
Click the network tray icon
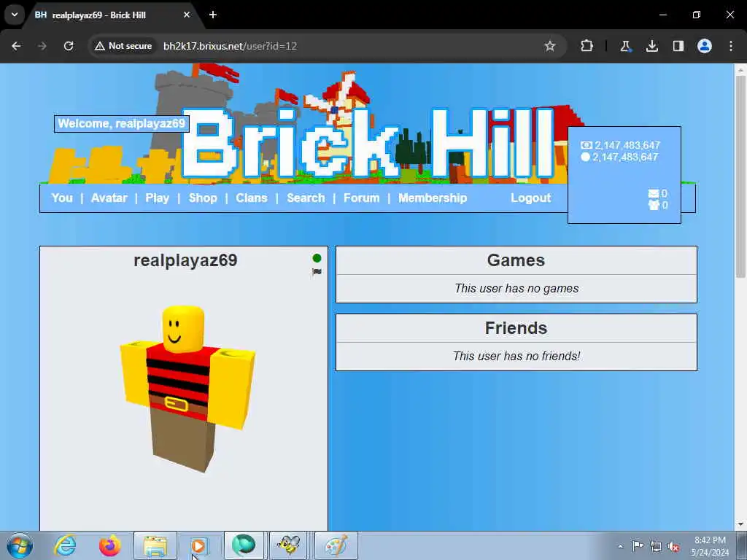point(656,546)
